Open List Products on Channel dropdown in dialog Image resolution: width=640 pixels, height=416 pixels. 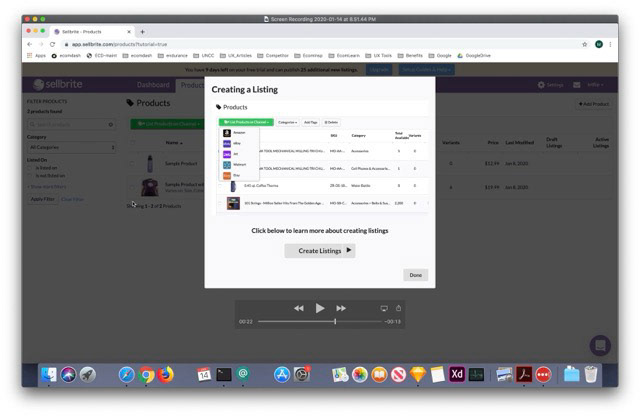246,122
